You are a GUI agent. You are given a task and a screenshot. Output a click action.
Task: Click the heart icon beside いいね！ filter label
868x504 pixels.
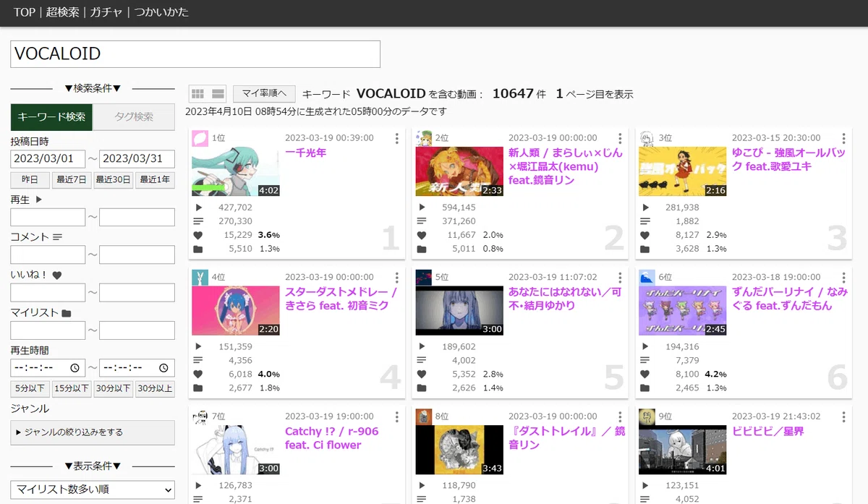tap(57, 276)
